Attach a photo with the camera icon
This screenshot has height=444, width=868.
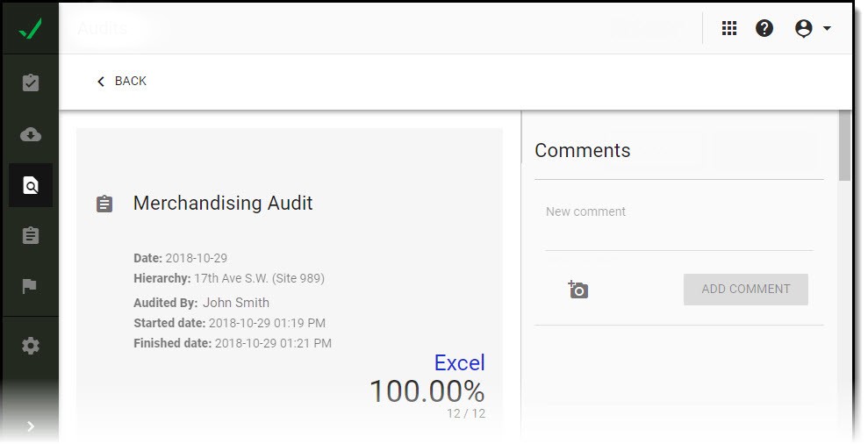click(577, 290)
